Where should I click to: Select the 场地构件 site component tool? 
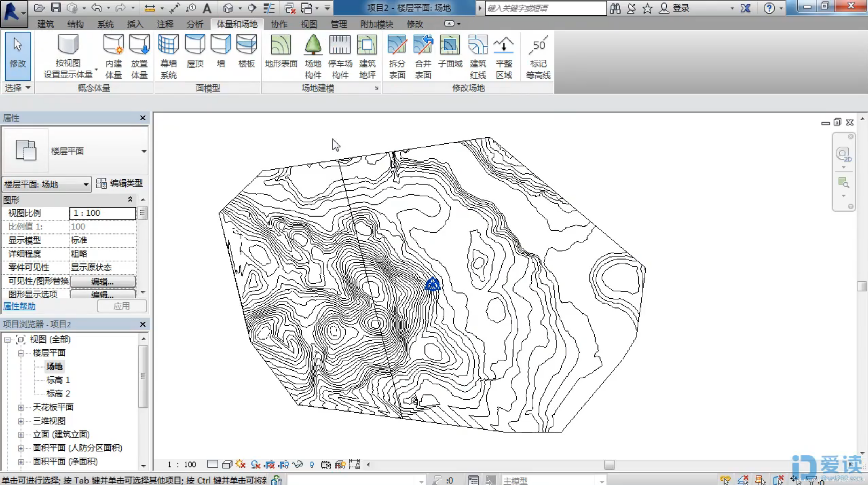point(313,56)
